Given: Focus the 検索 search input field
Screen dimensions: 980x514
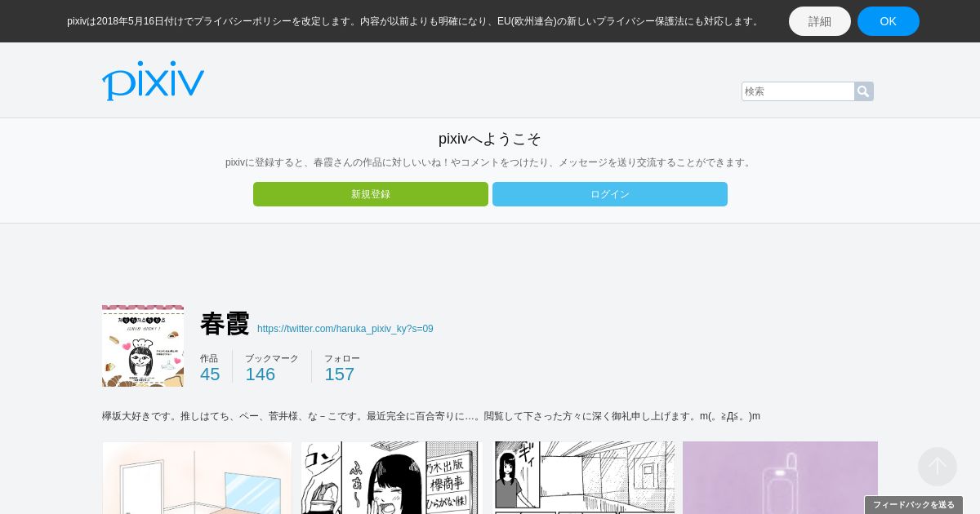Looking at the screenshot, I should point(798,91).
